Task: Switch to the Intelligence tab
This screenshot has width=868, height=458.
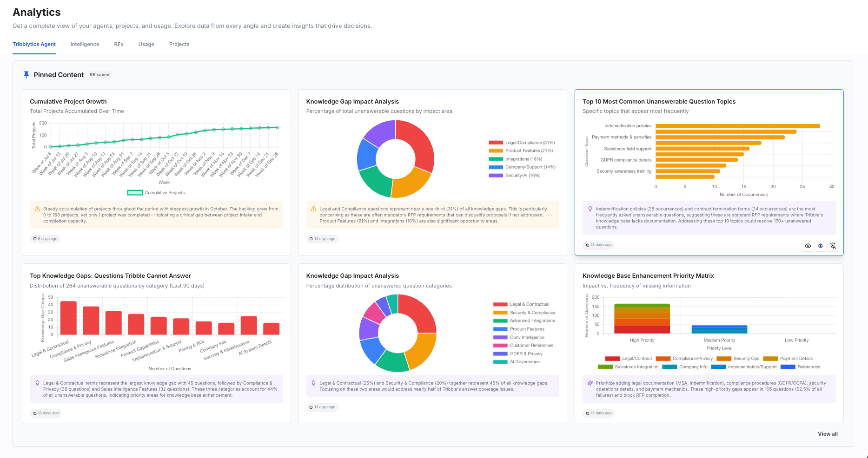Action: 85,44
